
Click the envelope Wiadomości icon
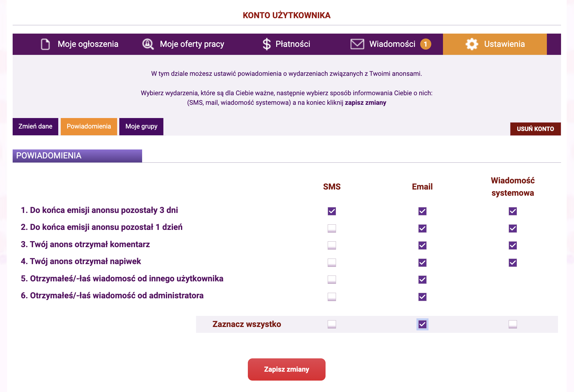(357, 44)
